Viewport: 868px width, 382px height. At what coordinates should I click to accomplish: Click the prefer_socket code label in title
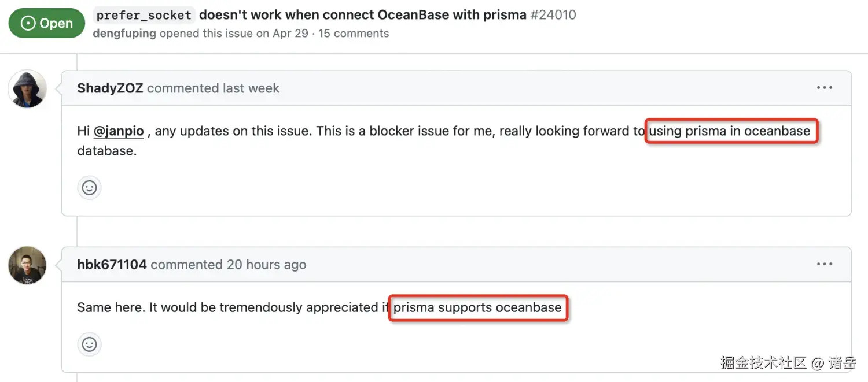[x=144, y=16]
